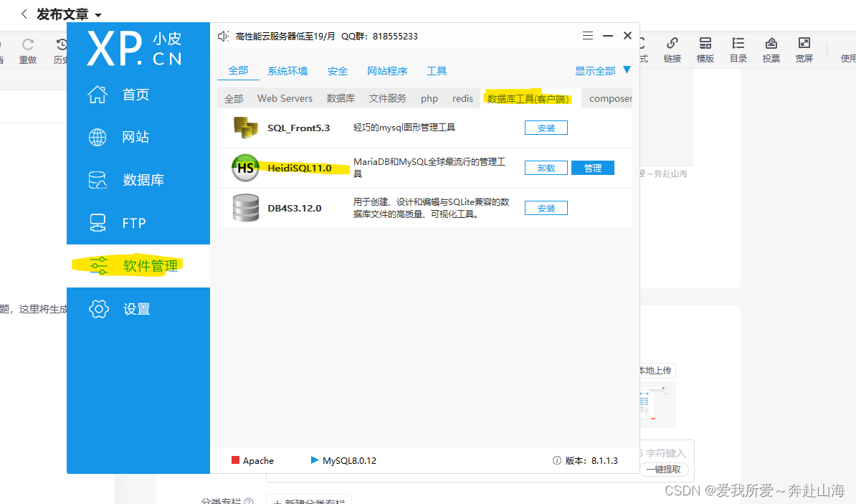856x504 pixels.
Task: Click the HeidiSQL11.0 name text
Action: click(300, 168)
